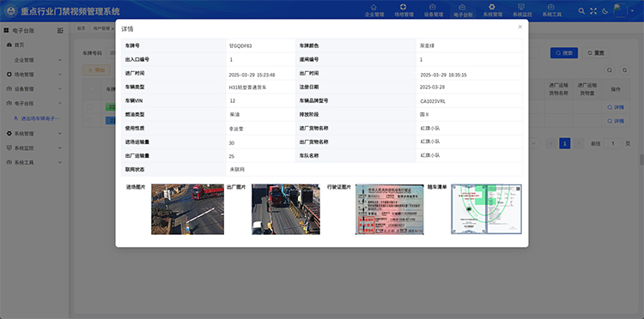Click the user avatar image in header
644x319 pixels.
[620, 10]
